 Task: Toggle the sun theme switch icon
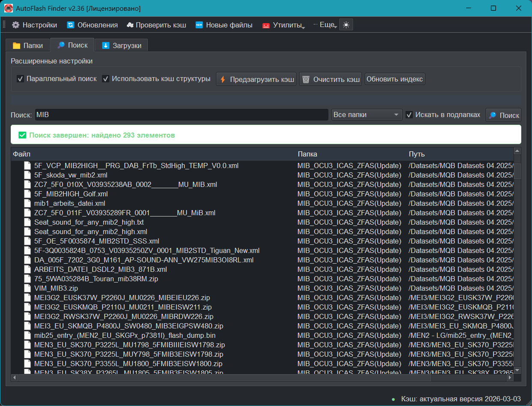(346, 25)
